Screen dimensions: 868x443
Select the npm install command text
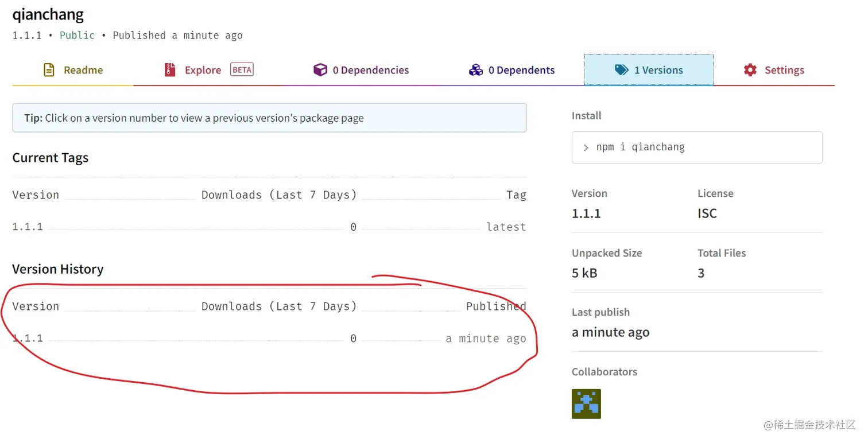641,147
